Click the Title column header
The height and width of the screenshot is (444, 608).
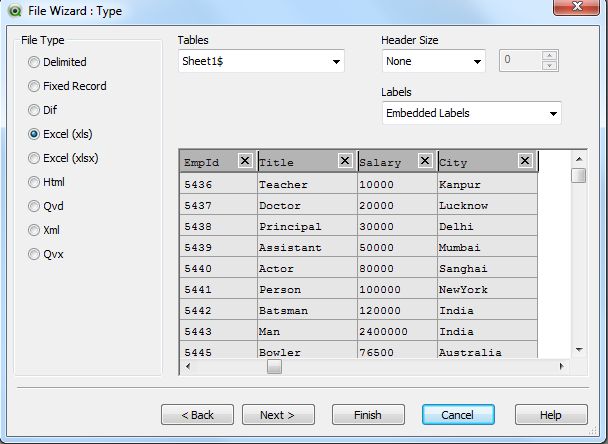(307, 161)
